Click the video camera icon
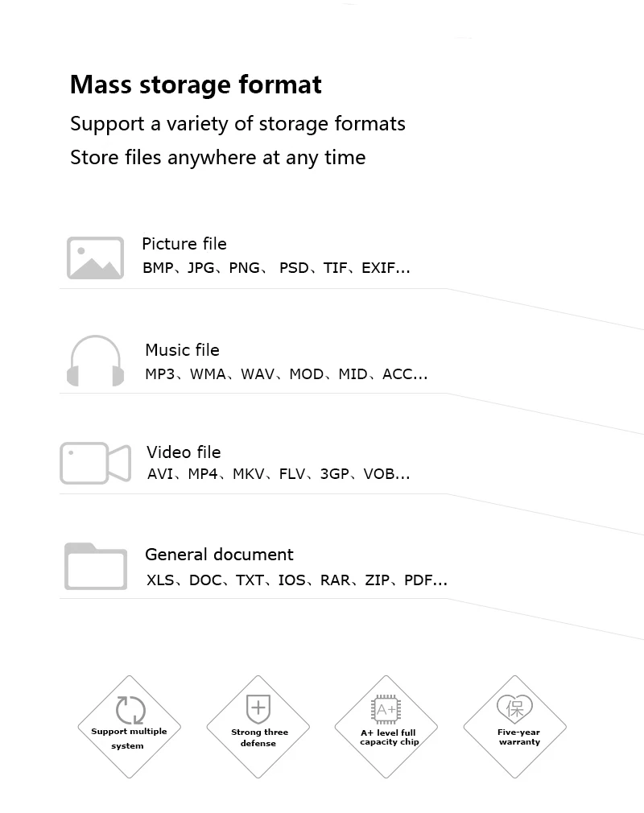 point(96,463)
